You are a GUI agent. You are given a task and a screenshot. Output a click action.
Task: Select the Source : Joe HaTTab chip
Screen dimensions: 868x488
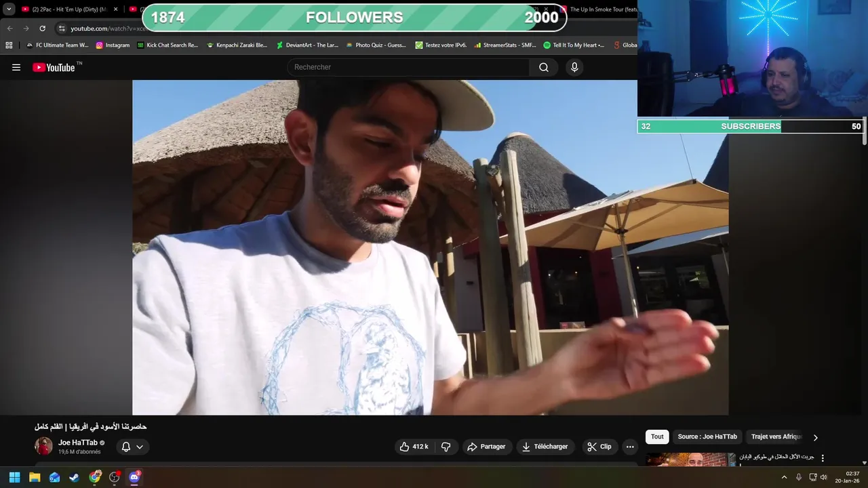coord(707,436)
